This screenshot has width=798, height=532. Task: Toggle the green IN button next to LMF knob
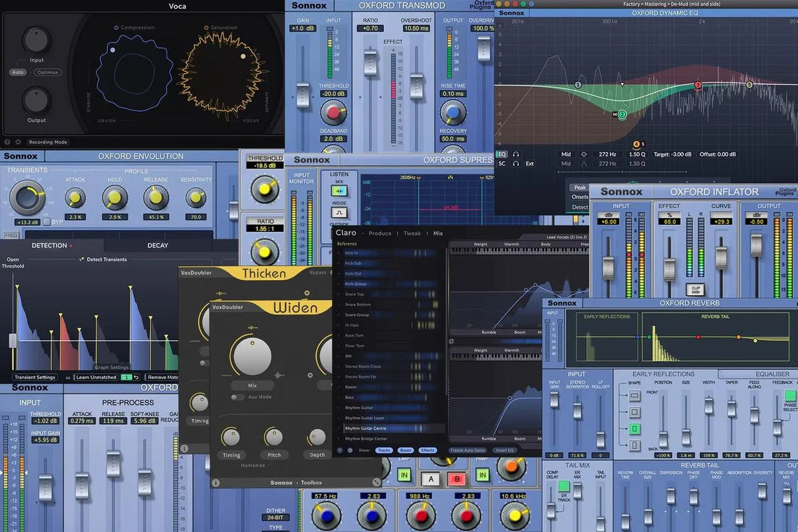click(x=404, y=475)
